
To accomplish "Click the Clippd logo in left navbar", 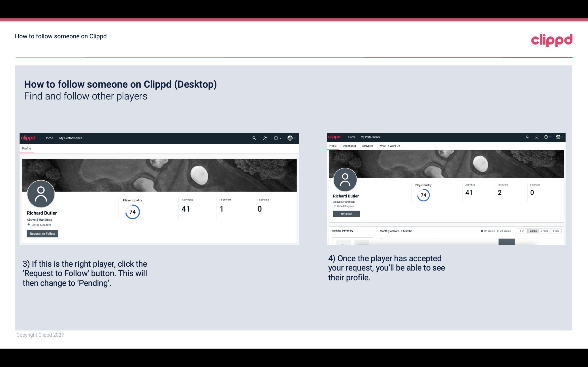I will [x=28, y=138].
